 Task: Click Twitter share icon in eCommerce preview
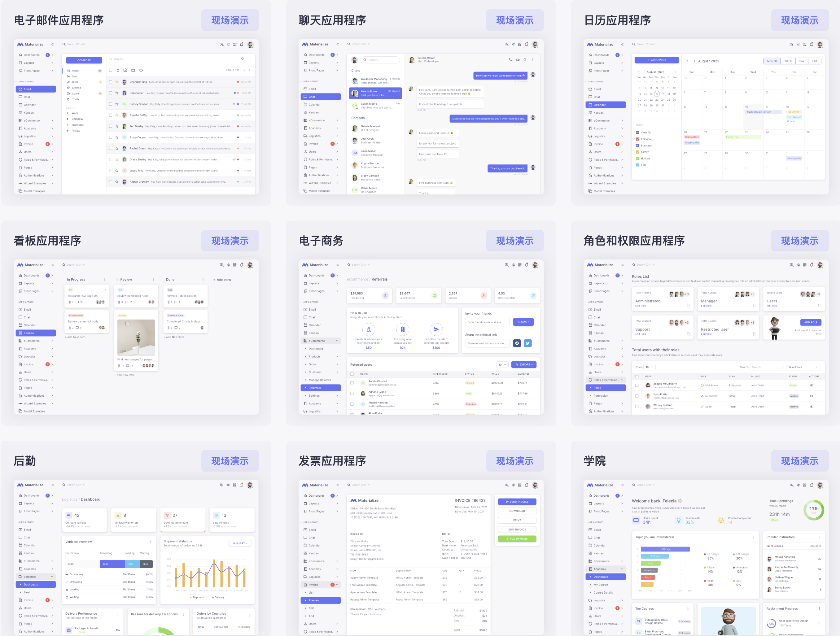[x=527, y=343]
